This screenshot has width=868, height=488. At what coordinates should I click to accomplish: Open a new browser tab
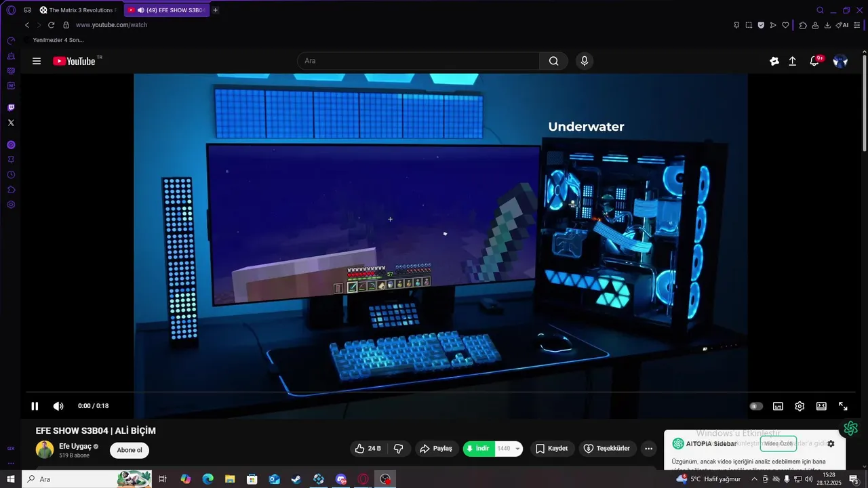coord(216,10)
